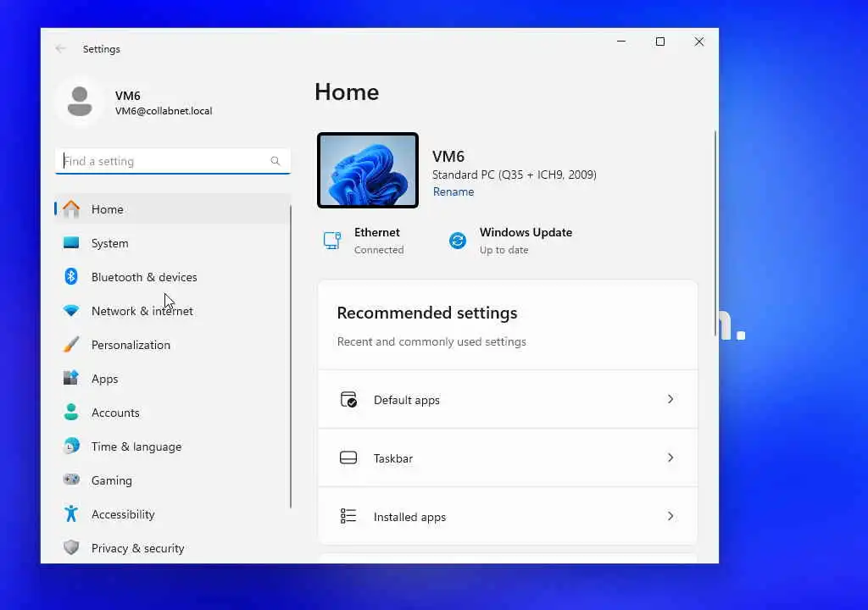Select Time & language

tap(173, 446)
